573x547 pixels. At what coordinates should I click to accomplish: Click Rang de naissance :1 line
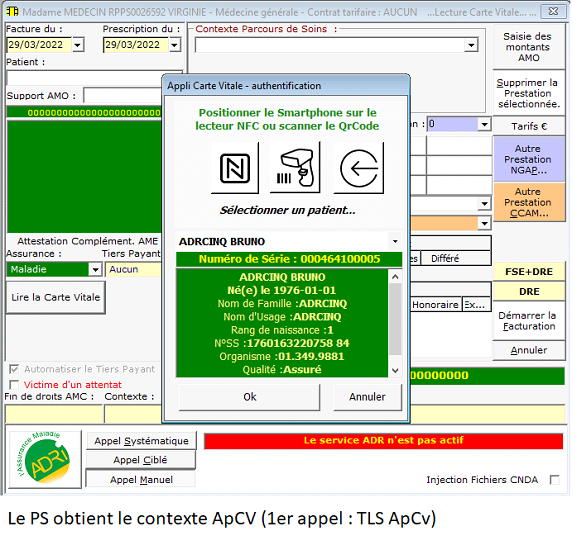pos(282,330)
